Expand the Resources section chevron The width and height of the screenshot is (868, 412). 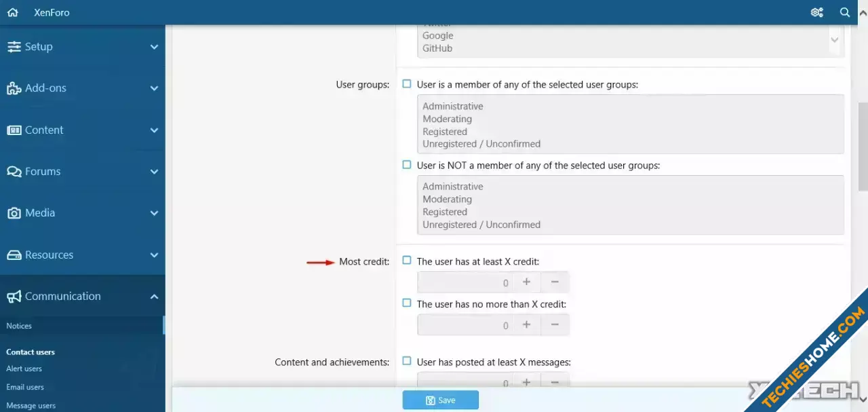pos(154,255)
